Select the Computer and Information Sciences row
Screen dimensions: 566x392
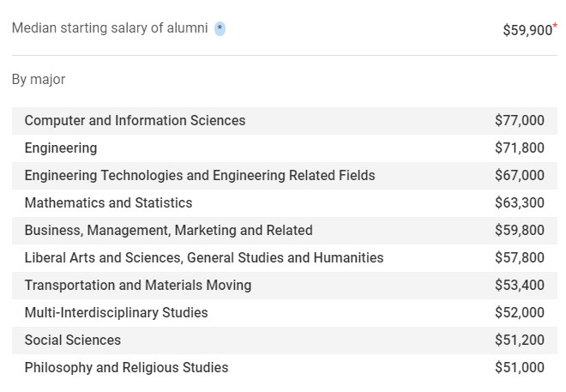point(285,121)
